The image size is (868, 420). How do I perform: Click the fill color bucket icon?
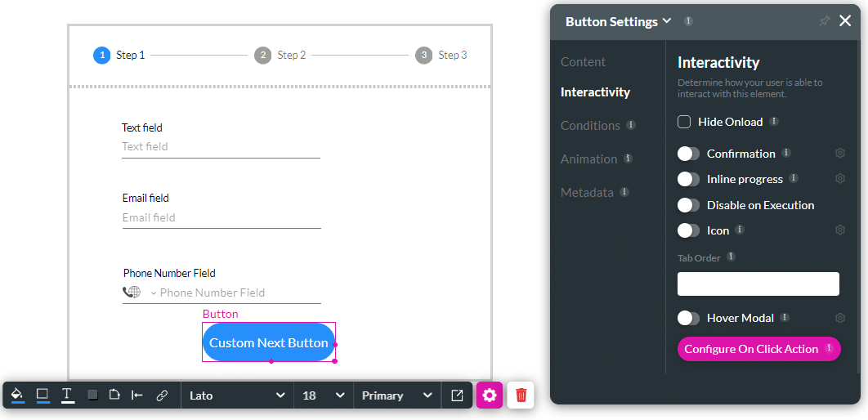click(17, 395)
